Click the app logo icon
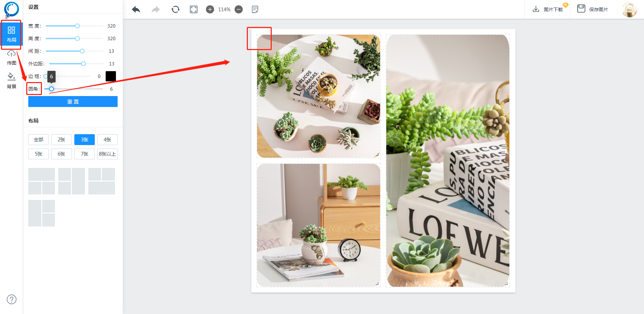 pos(11,10)
